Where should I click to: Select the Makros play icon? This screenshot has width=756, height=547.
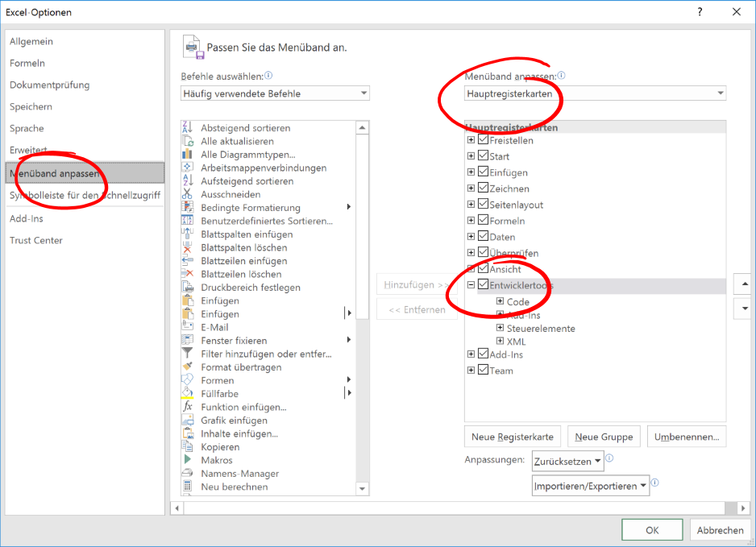point(187,460)
